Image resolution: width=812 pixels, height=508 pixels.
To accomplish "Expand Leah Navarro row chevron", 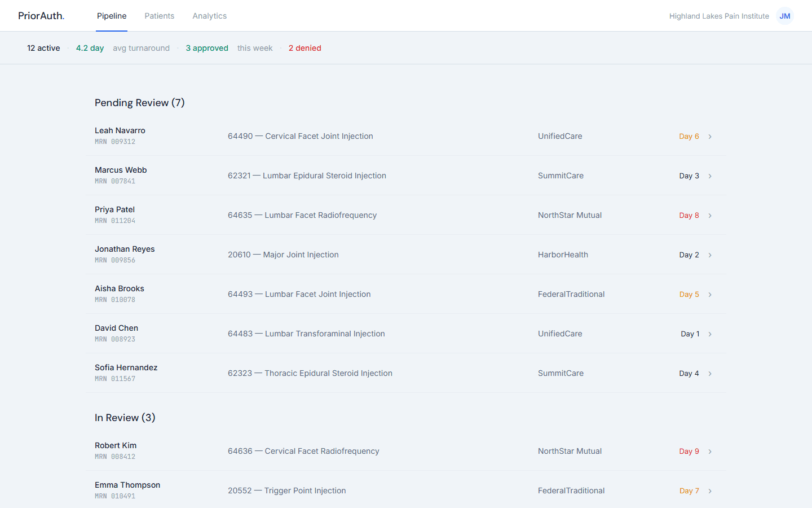I will click(x=710, y=137).
